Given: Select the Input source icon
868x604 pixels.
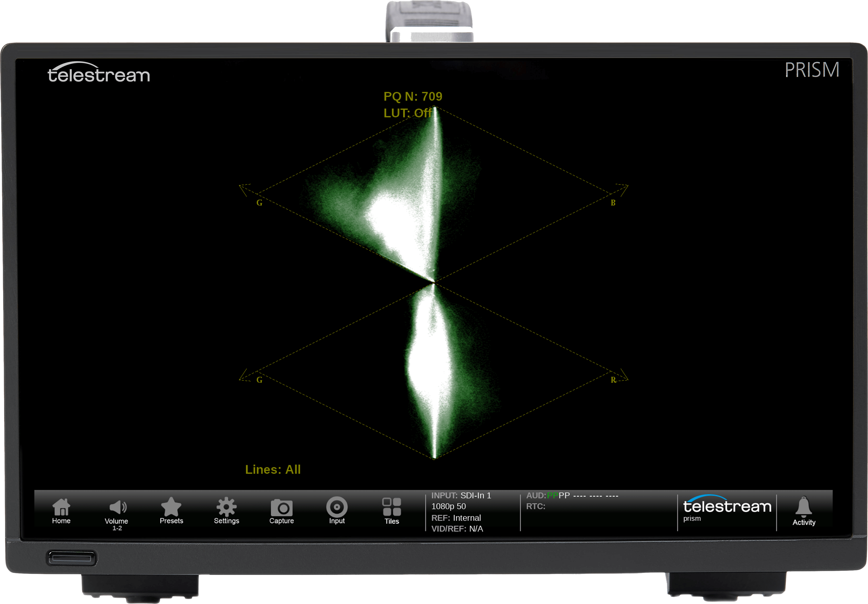Looking at the screenshot, I should click(337, 510).
